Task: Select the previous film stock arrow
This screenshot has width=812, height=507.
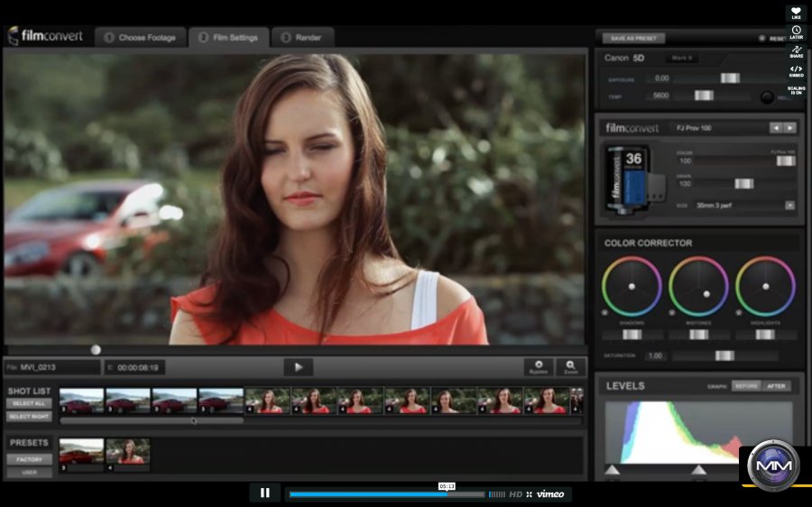Action: (x=775, y=128)
